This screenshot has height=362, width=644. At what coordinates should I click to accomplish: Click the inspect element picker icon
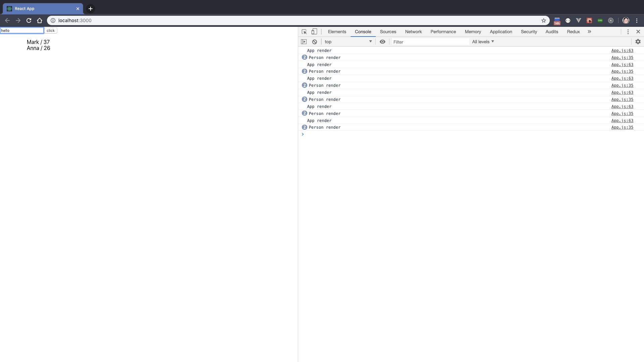tap(304, 32)
